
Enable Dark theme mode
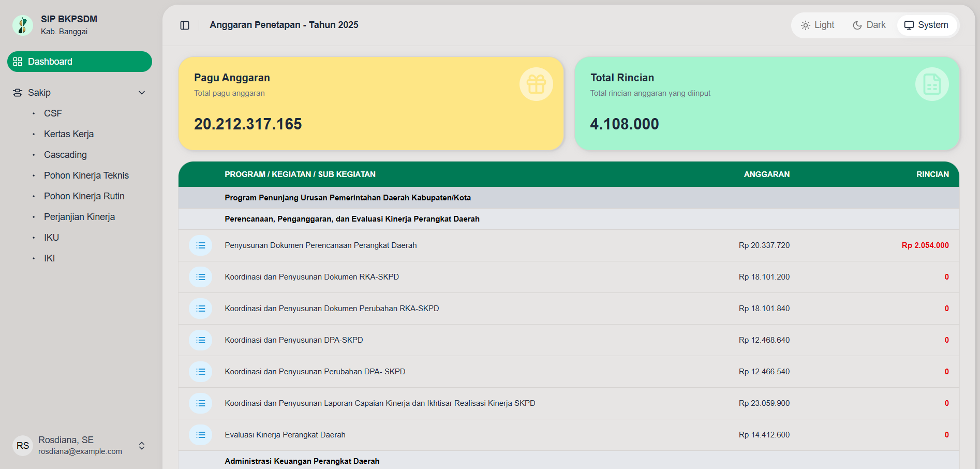click(x=869, y=25)
